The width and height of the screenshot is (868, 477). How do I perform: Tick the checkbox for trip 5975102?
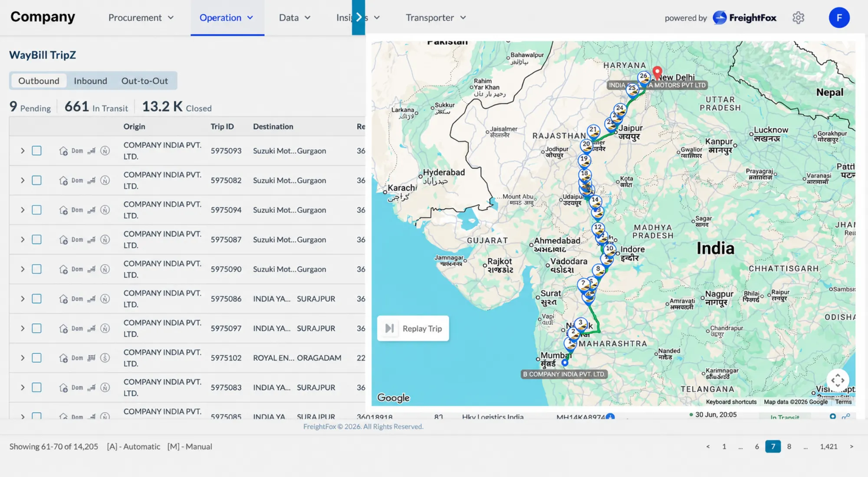pyautogui.click(x=37, y=358)
